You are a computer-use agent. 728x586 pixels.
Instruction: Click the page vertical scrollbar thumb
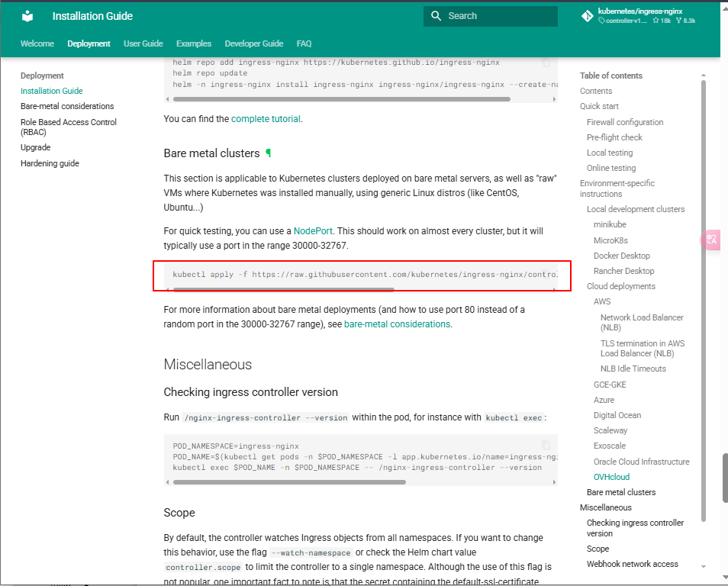[725, 478]
